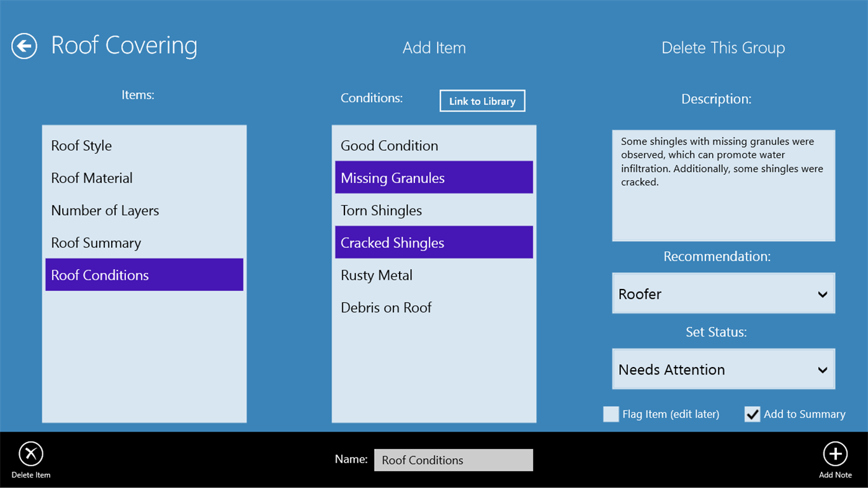868x488 pixels.
Task: Click the back arrow to return
Action: coord(24,45)
